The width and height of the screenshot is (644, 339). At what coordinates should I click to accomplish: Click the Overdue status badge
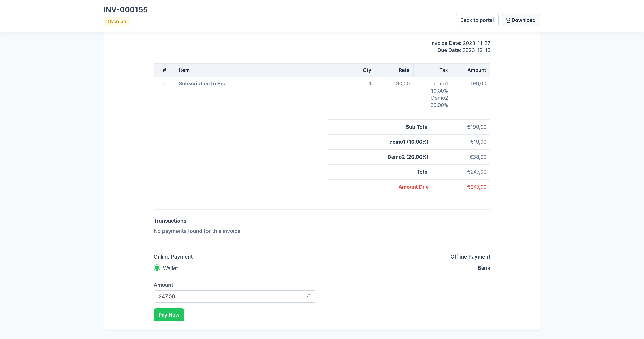(116, 21)
